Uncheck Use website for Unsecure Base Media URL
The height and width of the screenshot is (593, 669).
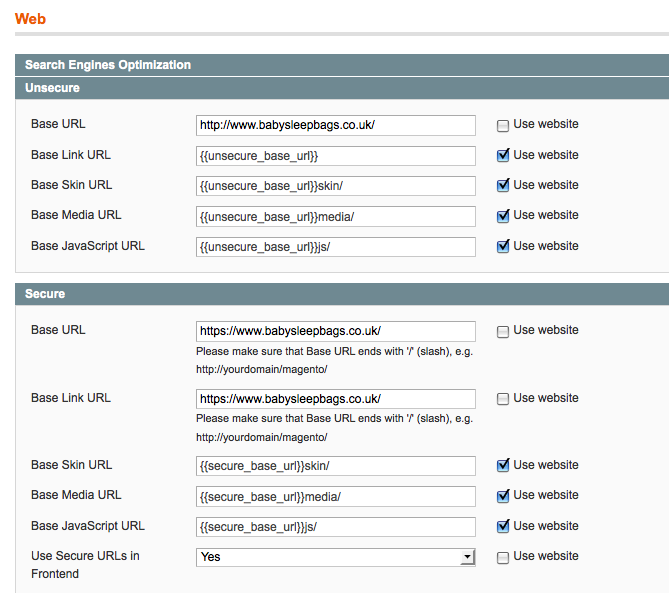(503, 216)
